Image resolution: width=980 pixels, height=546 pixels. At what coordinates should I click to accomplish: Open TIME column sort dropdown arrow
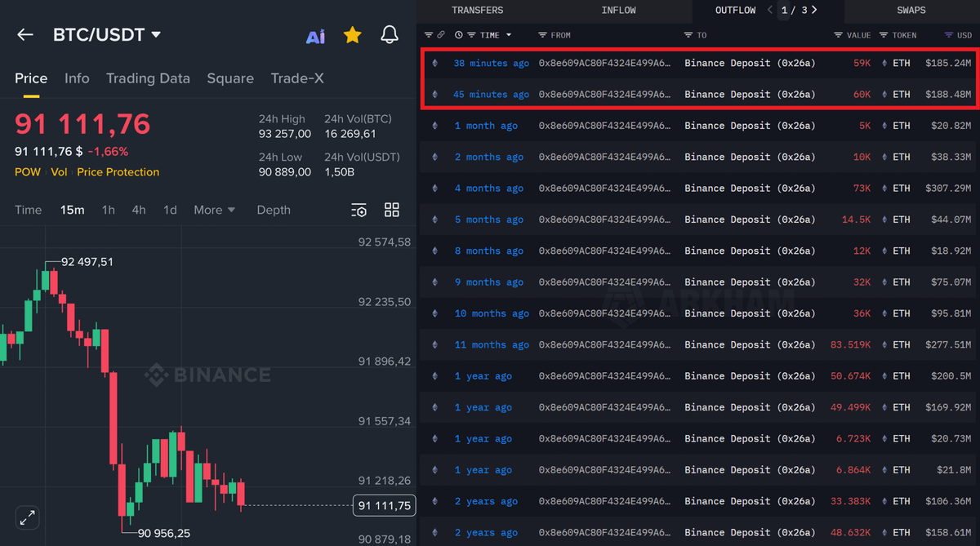509,35
